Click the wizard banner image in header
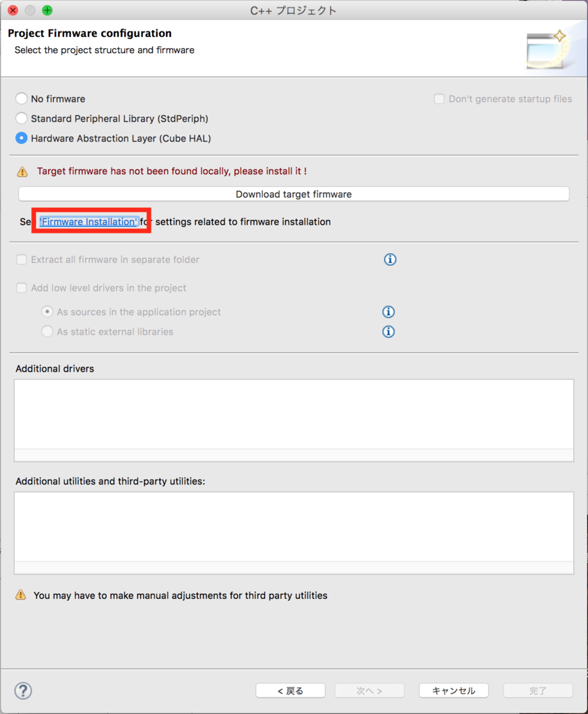 coord(546,50)
